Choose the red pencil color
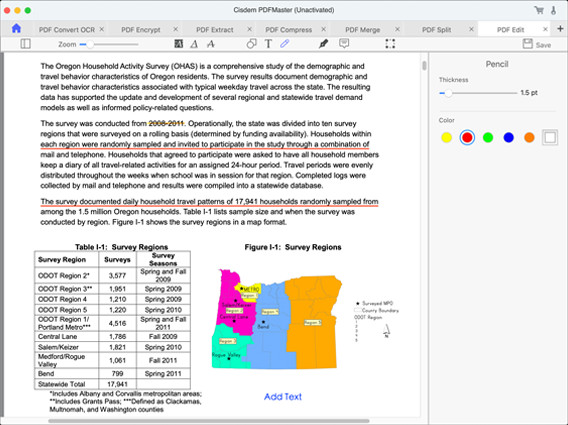 [467, 137]
